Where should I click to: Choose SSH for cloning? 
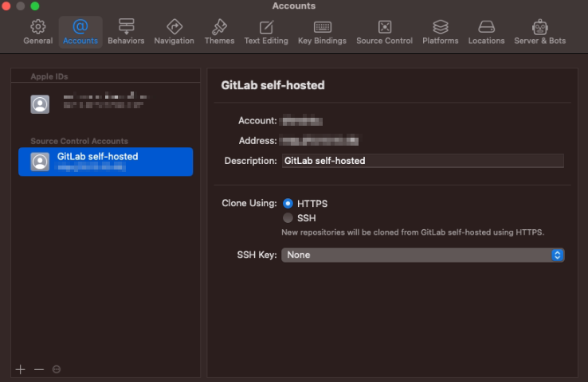point(288,217)
